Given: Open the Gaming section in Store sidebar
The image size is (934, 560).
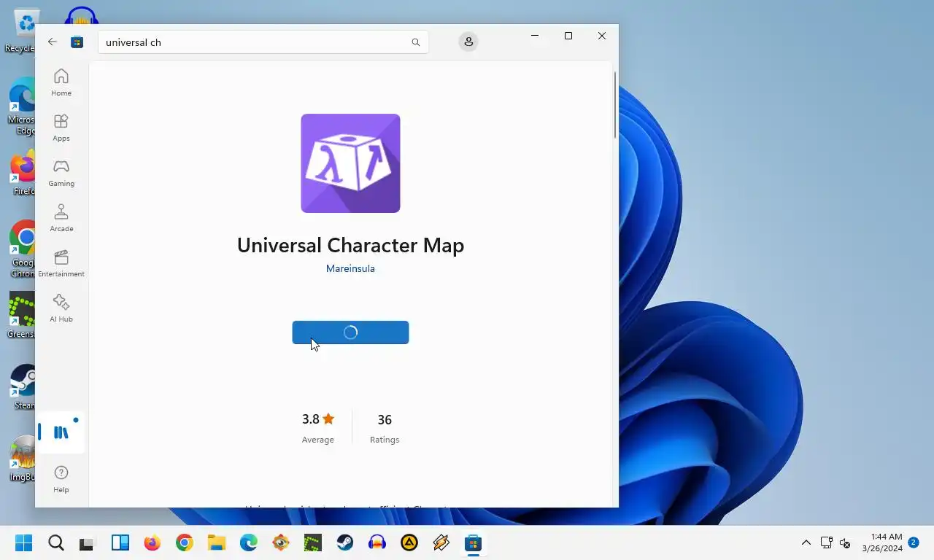Looking at the screenshot, I should [x=61, y=173].
